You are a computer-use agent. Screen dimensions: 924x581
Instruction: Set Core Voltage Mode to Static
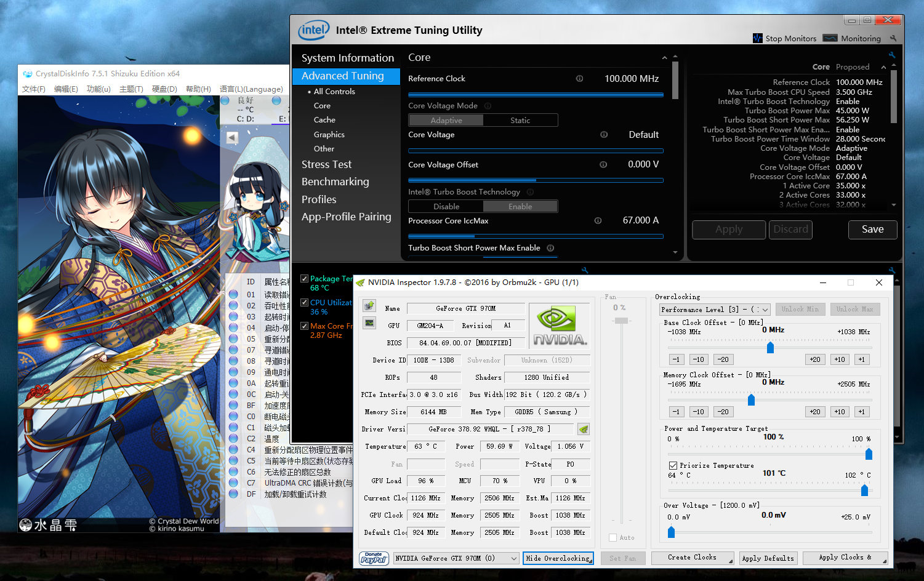coord(520,121)
